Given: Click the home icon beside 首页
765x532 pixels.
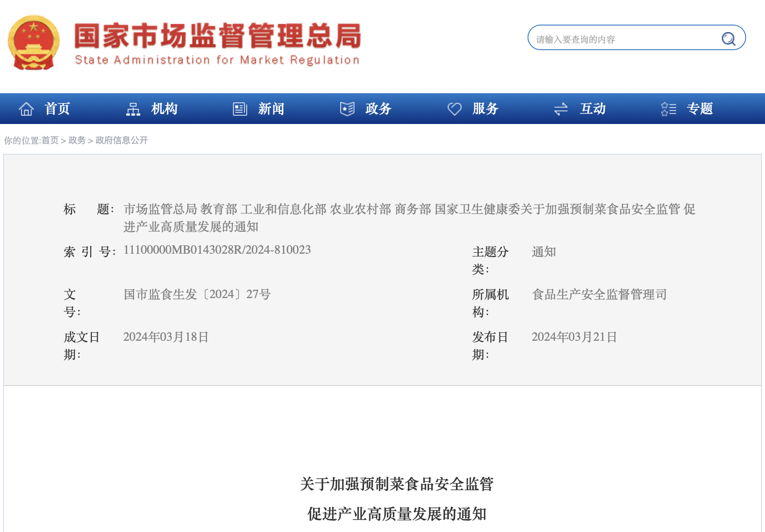Looking at the screenshot, I should [26, 109].
